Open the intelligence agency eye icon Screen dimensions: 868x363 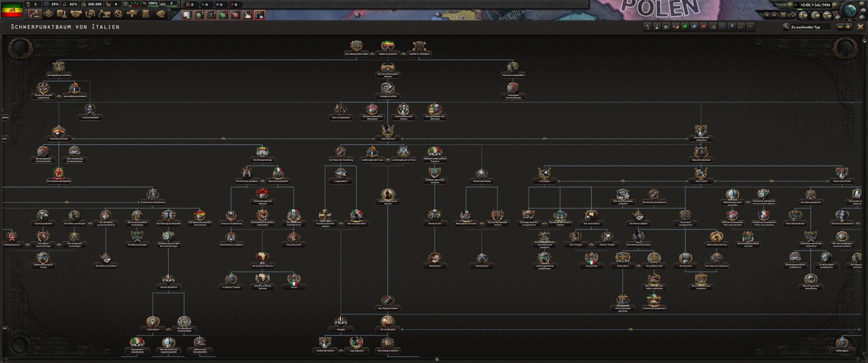click(48, 14)
